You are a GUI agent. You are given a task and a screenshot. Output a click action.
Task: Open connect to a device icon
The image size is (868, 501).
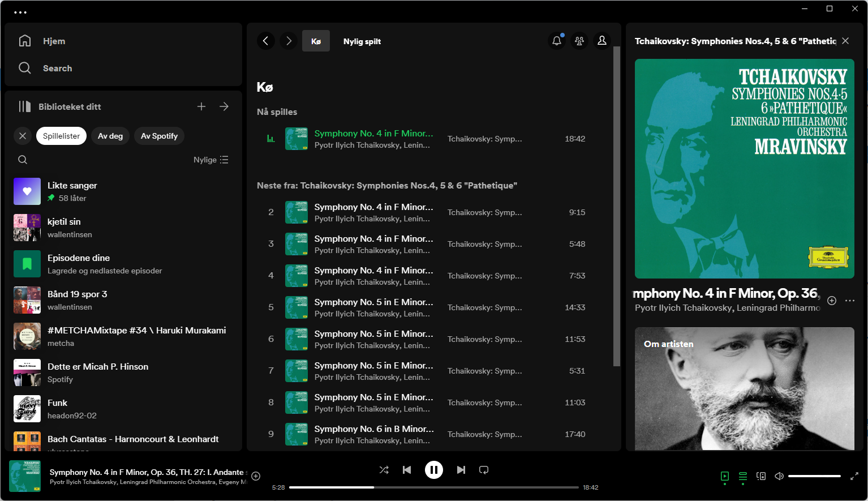761,476
